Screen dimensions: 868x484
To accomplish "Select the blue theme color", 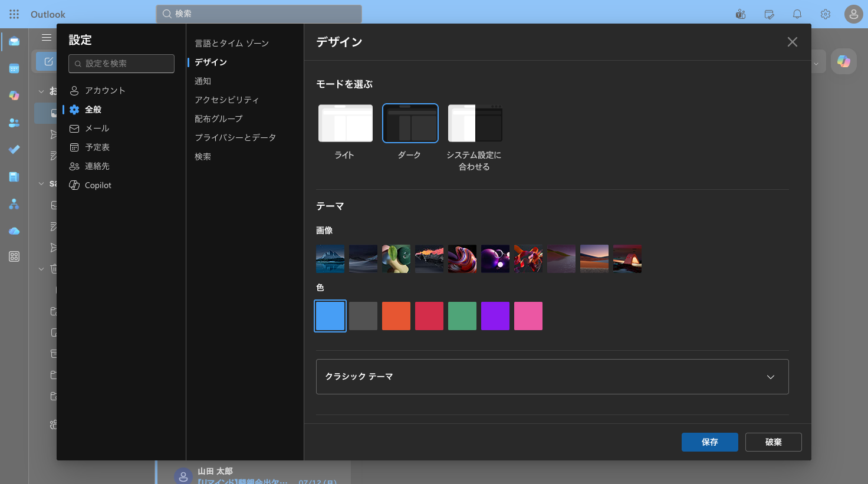I will click(330, 316).
